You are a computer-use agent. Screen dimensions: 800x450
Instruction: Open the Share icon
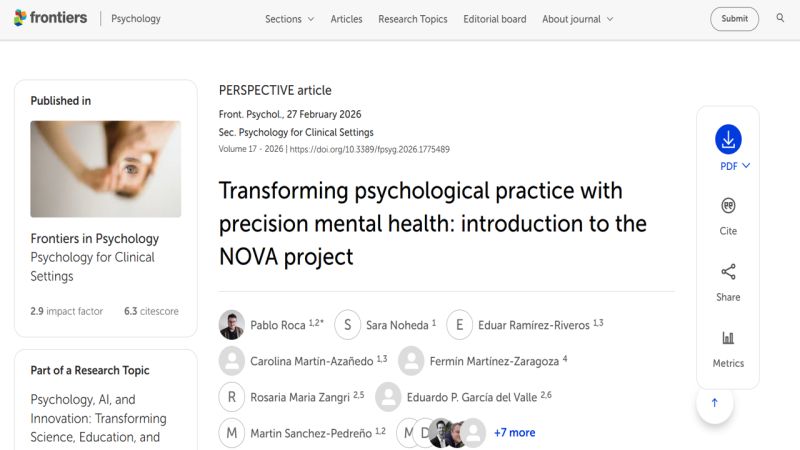click(x=728, y=271)
